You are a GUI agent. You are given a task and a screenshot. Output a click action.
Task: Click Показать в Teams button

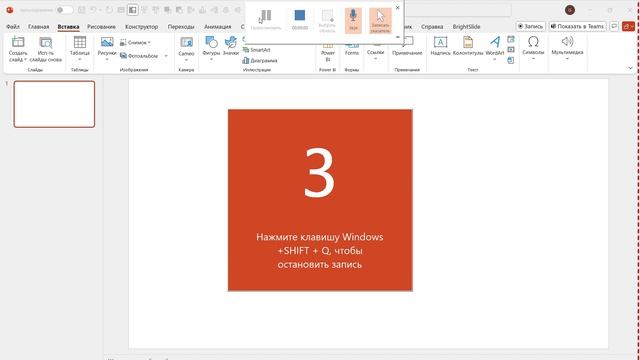(x=577, y=26)
